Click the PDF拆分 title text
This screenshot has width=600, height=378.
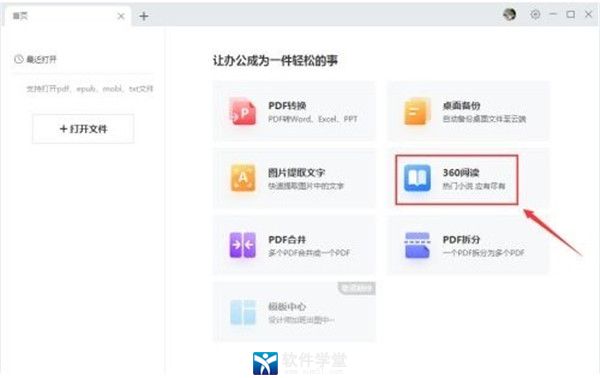[x=461, y=240]
